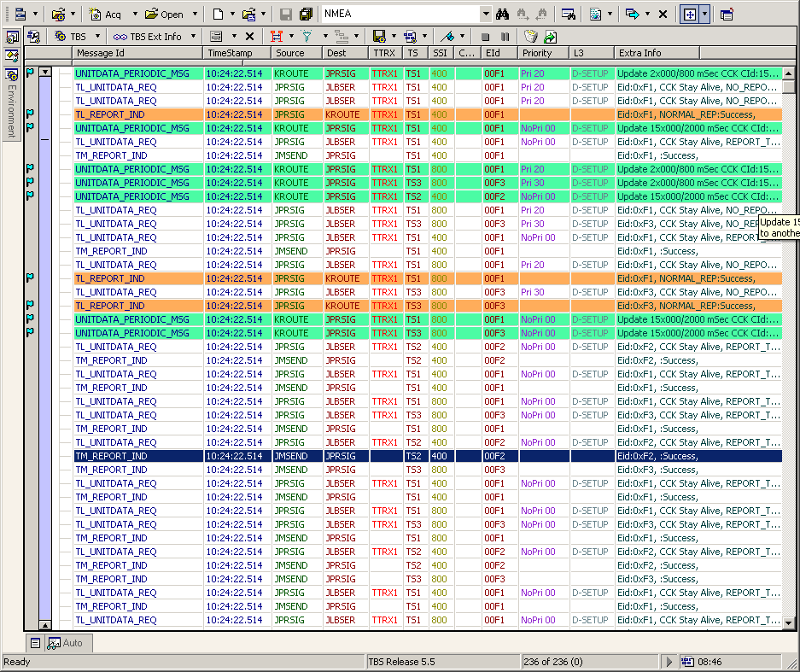
Task: Open the Environment side panel tab
Action: coord(12,109)
